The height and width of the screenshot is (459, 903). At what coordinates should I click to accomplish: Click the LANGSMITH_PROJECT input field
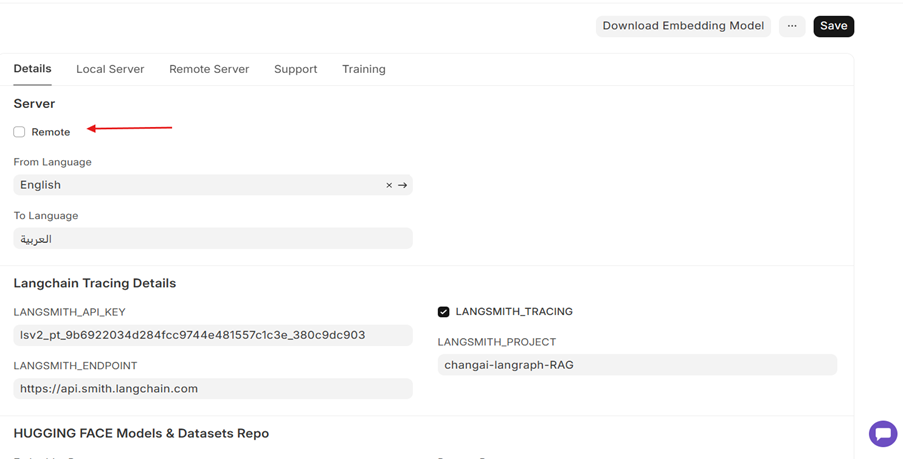[637, 365]
